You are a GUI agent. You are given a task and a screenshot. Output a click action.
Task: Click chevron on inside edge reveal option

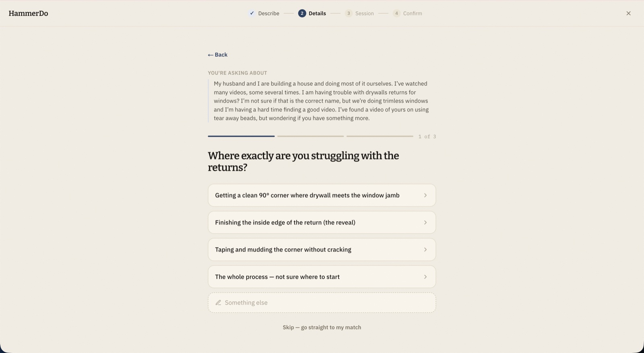tap(425, 222)
